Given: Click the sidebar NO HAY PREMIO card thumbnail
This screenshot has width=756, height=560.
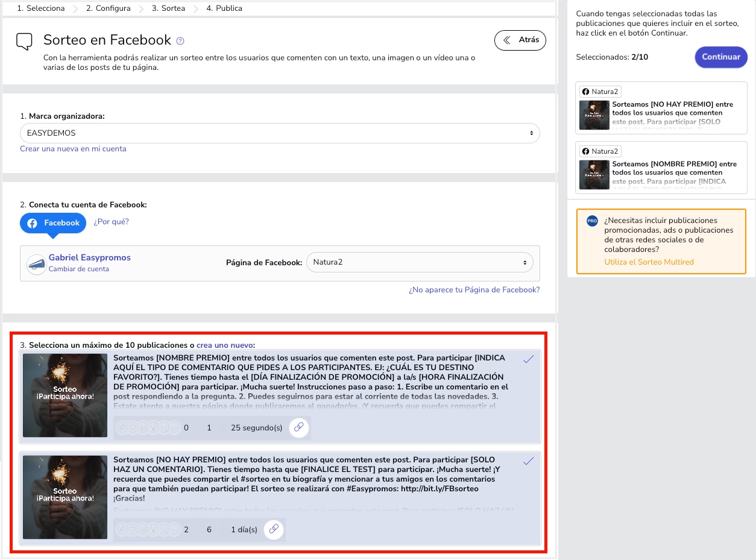Looking at the screenshot, I should coord(594,115).
